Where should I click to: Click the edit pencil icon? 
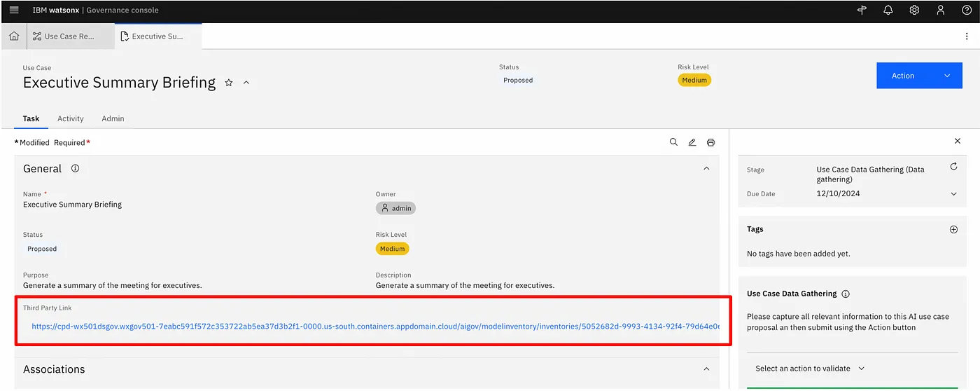point(692,142)
